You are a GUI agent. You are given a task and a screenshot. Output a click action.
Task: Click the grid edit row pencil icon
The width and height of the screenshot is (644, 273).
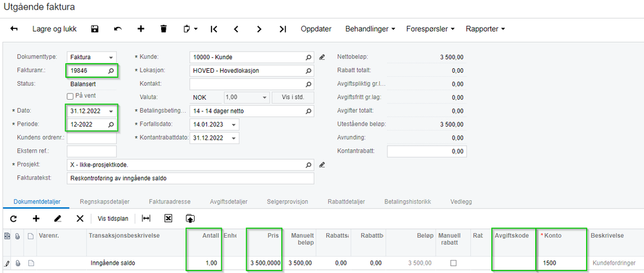(57, 219)
